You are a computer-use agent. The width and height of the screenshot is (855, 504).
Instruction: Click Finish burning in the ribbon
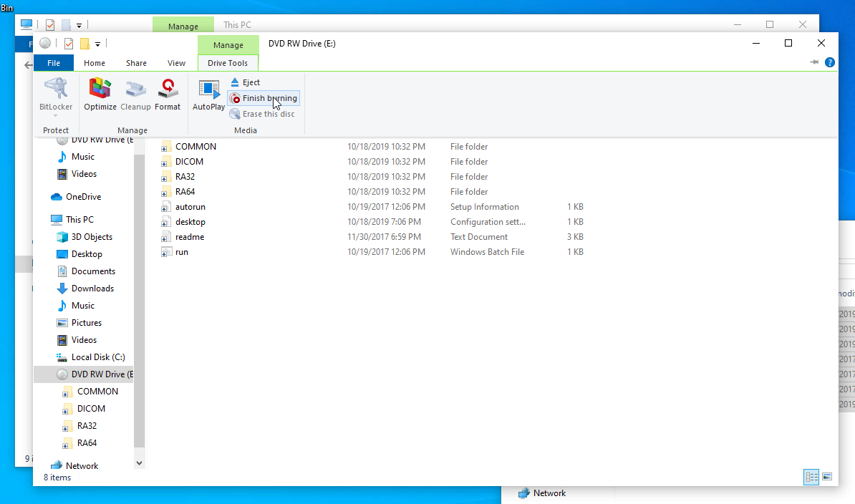coord(264,98)
